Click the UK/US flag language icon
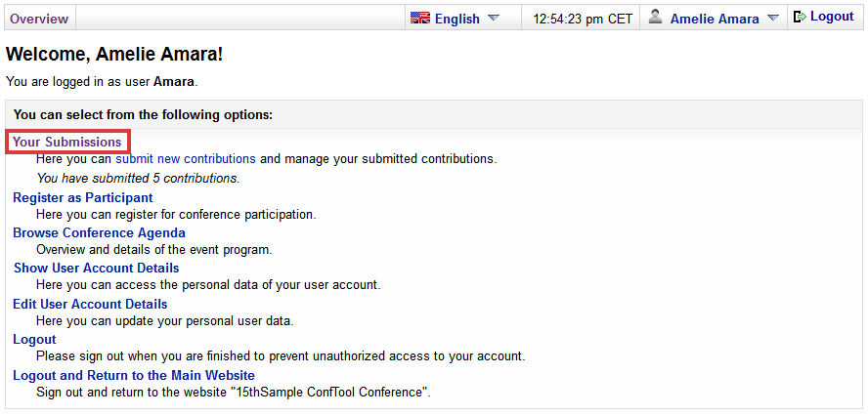 pyautogui.click(x=420, y=18)
